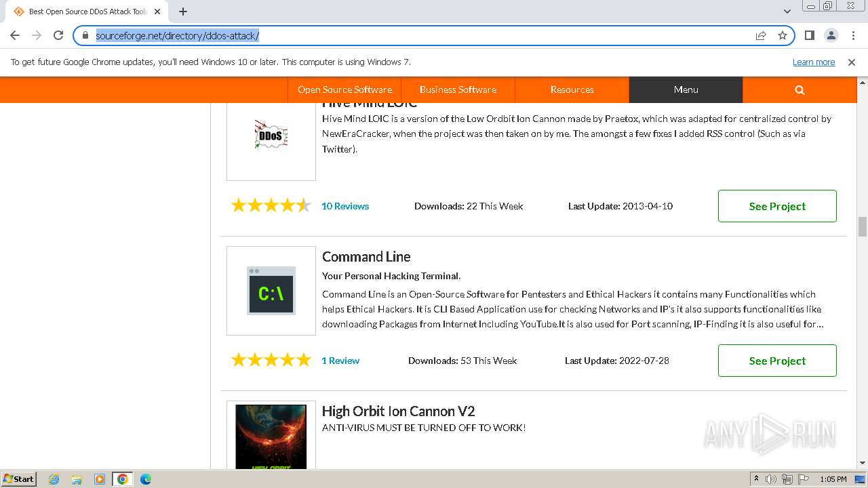This screenshot has width=868, height=488.
Task: Select Downloads: 53 This Week text
Action: point(462,361)
